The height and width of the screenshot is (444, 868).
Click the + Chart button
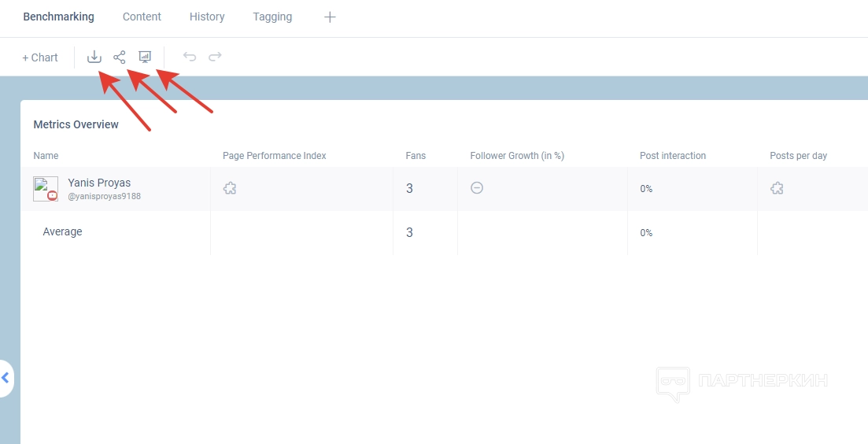[40, 57]
